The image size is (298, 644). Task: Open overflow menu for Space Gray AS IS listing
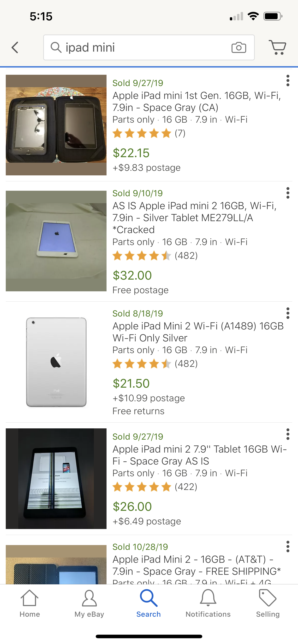pyautogui.click(x=288, y=434)
